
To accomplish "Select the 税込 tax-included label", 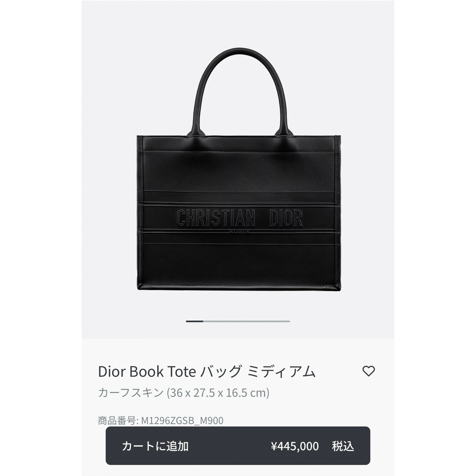I will click(343, 446).
